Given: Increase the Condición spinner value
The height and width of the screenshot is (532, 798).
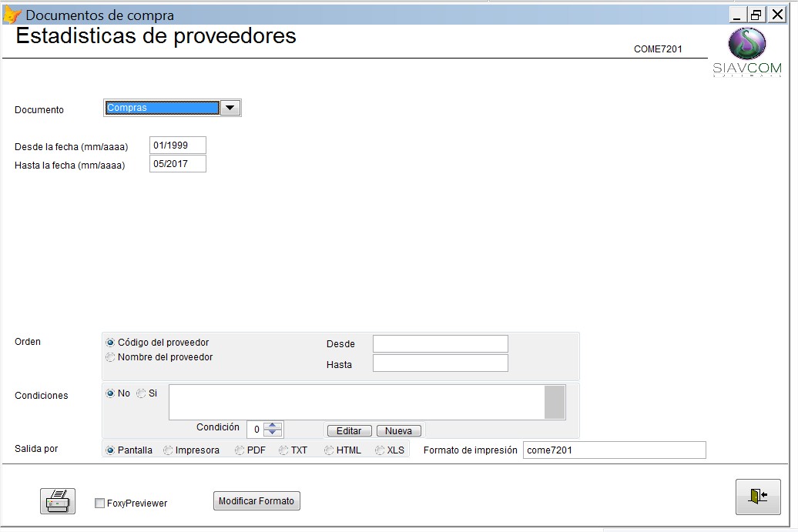Looking at the screenshot, I should pos(272,425).
